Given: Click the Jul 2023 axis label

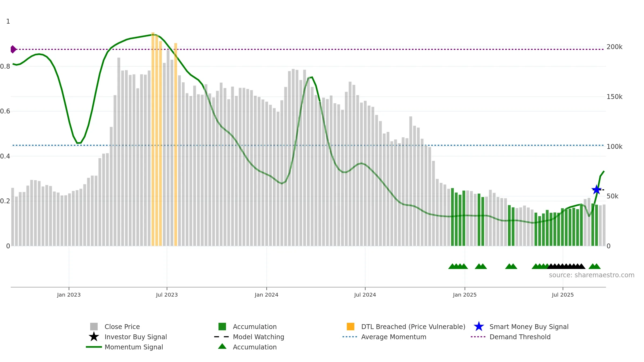Looking at the screenshot, I should [x=167, y=295].
